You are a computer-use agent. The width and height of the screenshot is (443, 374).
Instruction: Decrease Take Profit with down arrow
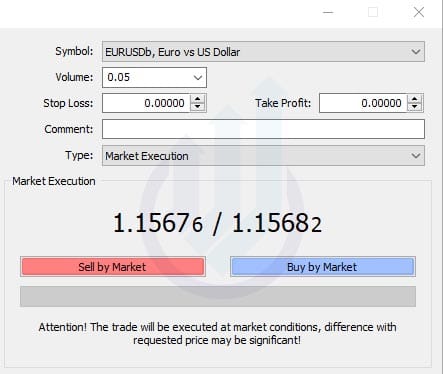click(415, 107)
